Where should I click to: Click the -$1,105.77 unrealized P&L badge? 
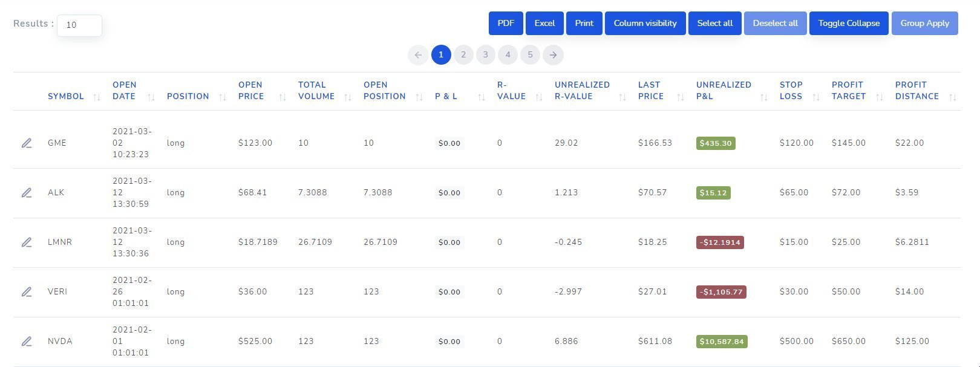click(721, 292)
